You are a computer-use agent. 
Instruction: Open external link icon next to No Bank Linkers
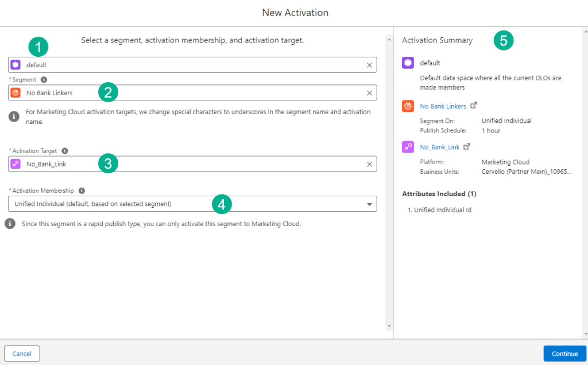[474, 106]
